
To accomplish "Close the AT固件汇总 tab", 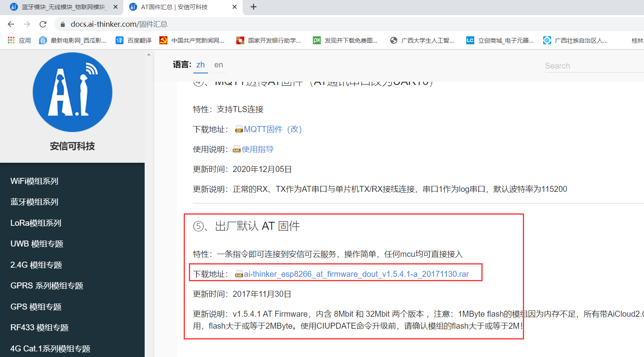I will (x=235, y=7).
